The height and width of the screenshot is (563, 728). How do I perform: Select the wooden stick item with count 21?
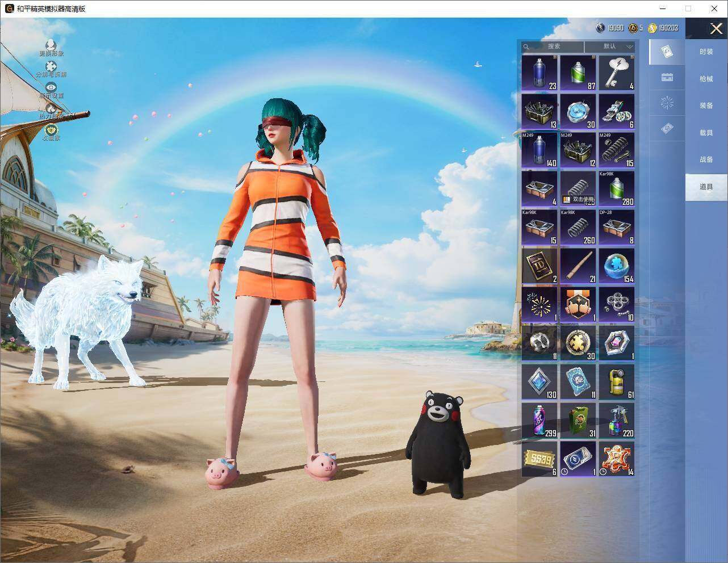(578, 266)
